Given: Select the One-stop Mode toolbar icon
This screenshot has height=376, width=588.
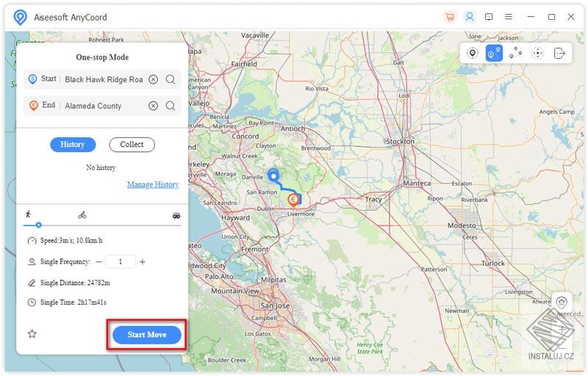Looking at the screenshot, I should tap(494, 53).
